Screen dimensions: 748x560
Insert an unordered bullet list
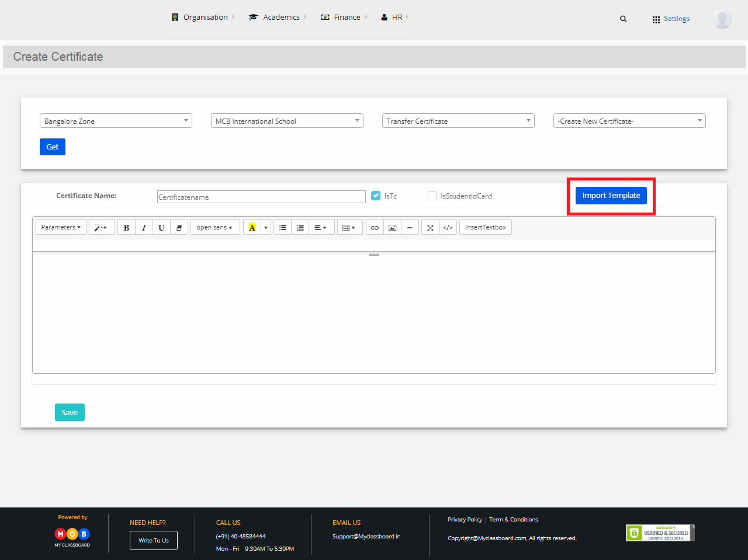click(282, 227)
